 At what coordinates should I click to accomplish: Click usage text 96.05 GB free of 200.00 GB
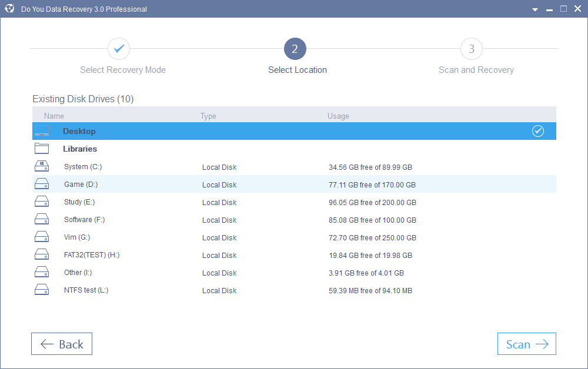click(x=372, y=203)
